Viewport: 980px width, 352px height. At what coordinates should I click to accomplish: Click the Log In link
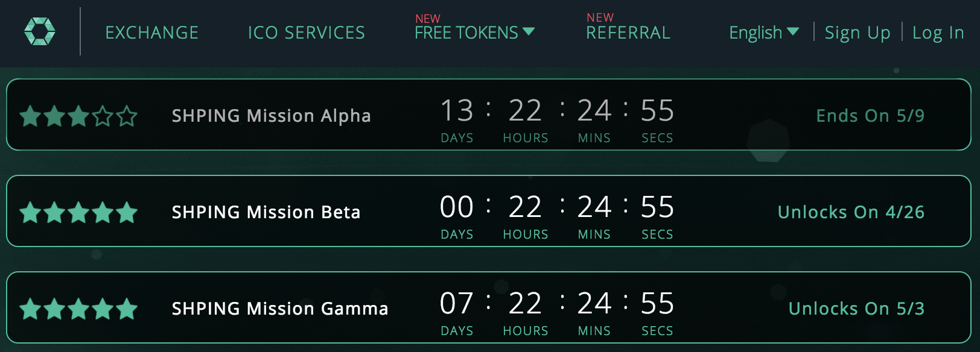tap(938, 33)
